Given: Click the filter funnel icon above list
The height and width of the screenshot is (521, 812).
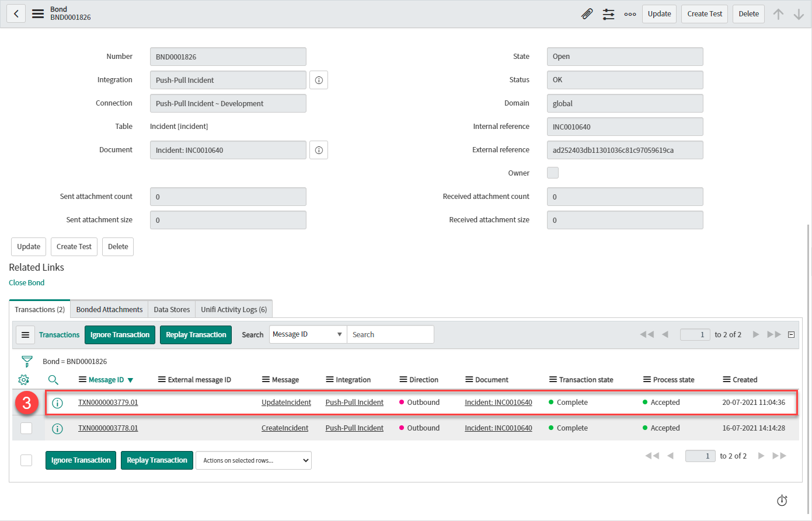Looking at the screenshot, I should [x=27, y=362].
